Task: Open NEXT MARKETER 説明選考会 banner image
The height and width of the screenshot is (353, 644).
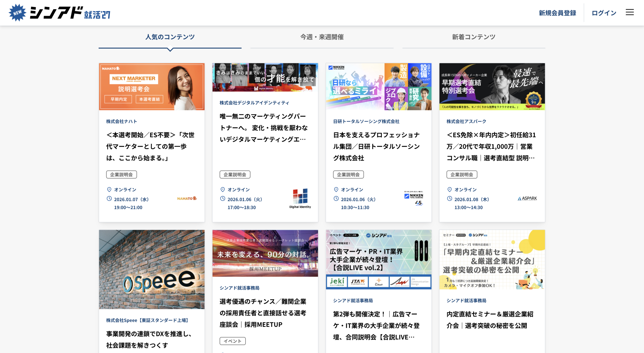Action: (x=152, y=87)
